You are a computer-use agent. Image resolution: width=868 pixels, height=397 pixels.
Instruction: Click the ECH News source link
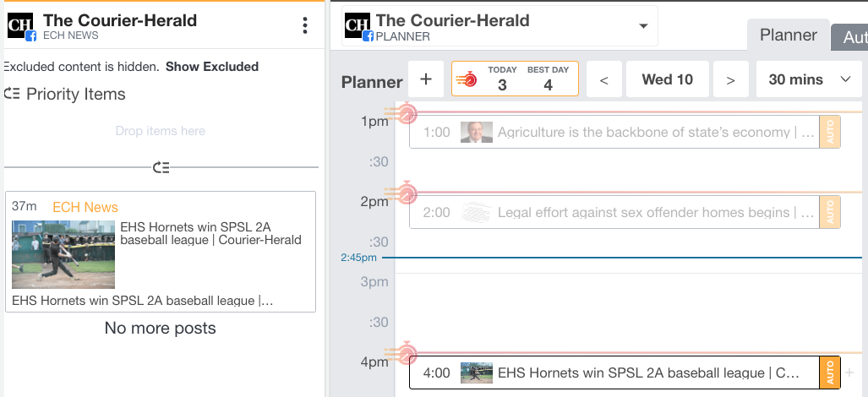click(x=85, y=207)
